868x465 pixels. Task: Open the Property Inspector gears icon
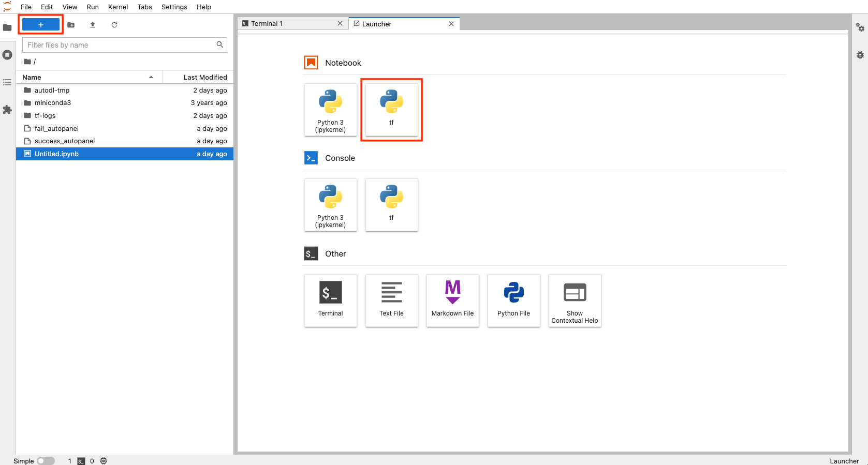pyautogui.click(x=860, y=27)
